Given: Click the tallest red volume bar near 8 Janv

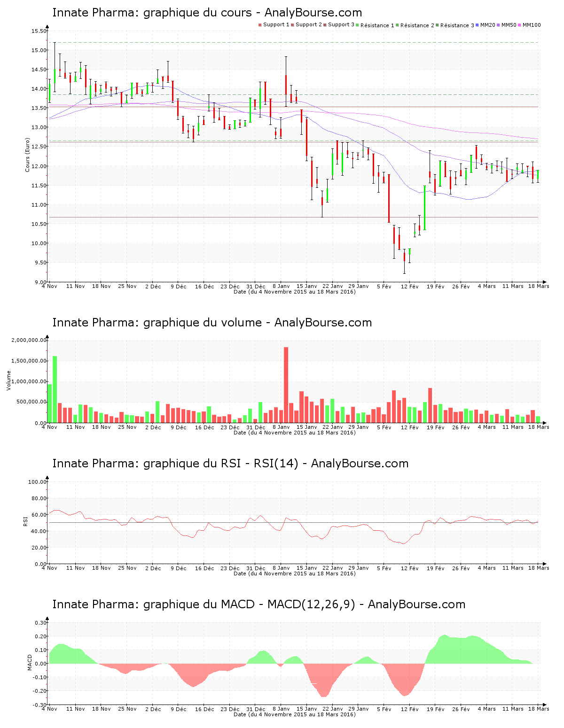Looking at the screenshot, I should pos(286,385).
